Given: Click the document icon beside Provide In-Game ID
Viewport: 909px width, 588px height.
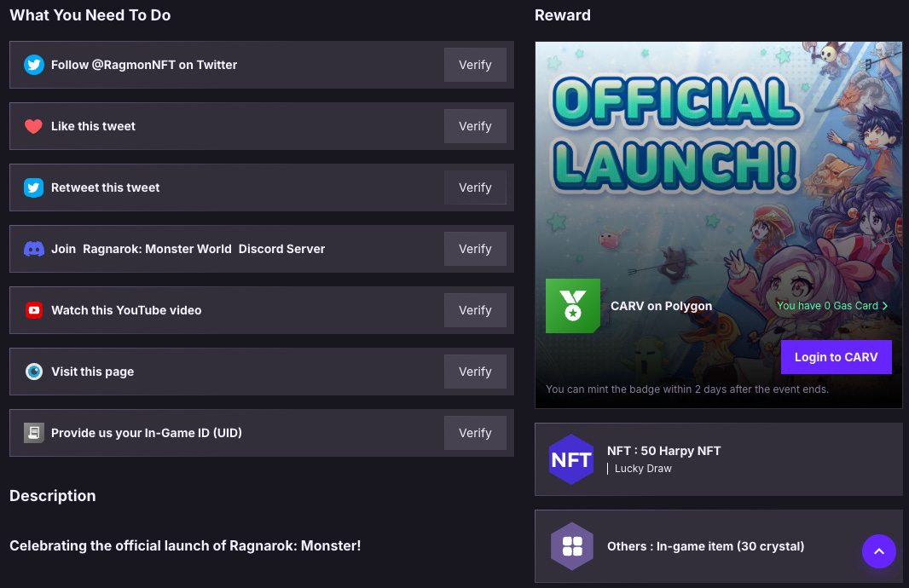Looking at the screenshot, I should tap(33, 433).
